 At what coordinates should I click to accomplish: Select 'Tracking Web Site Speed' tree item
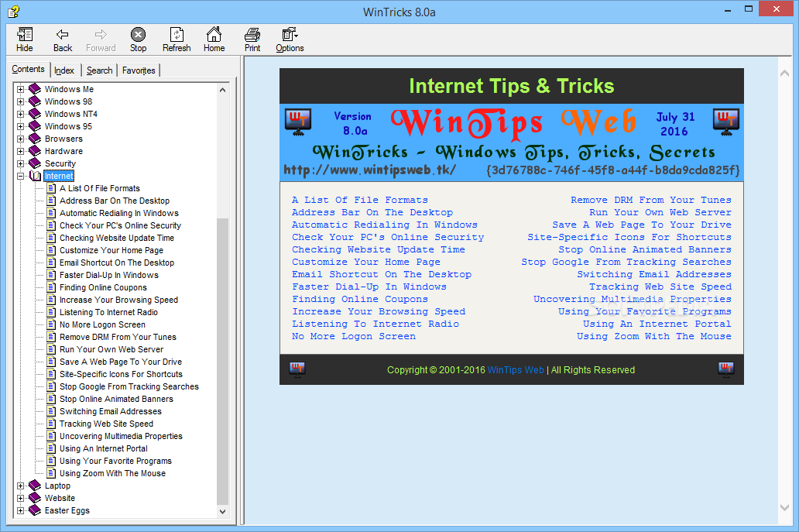pyautogui.click(x=107, y=424)
